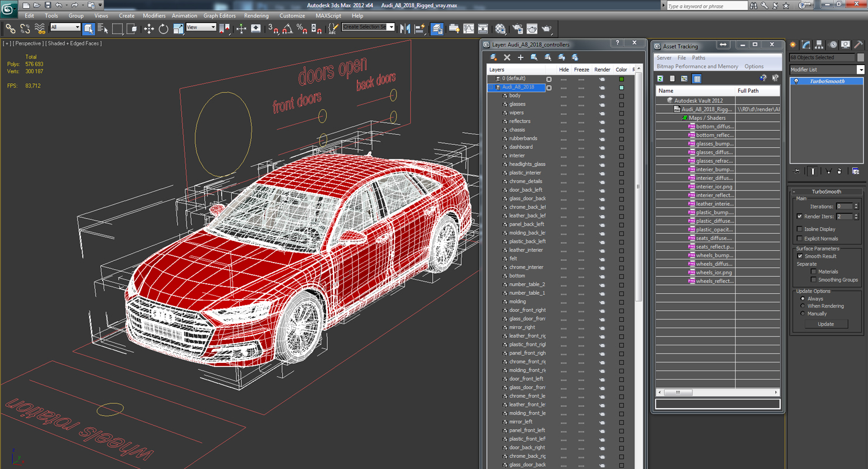Viewport: 868px width, 469px height.
Task: Select Always update option
Action: pos(803,298)
